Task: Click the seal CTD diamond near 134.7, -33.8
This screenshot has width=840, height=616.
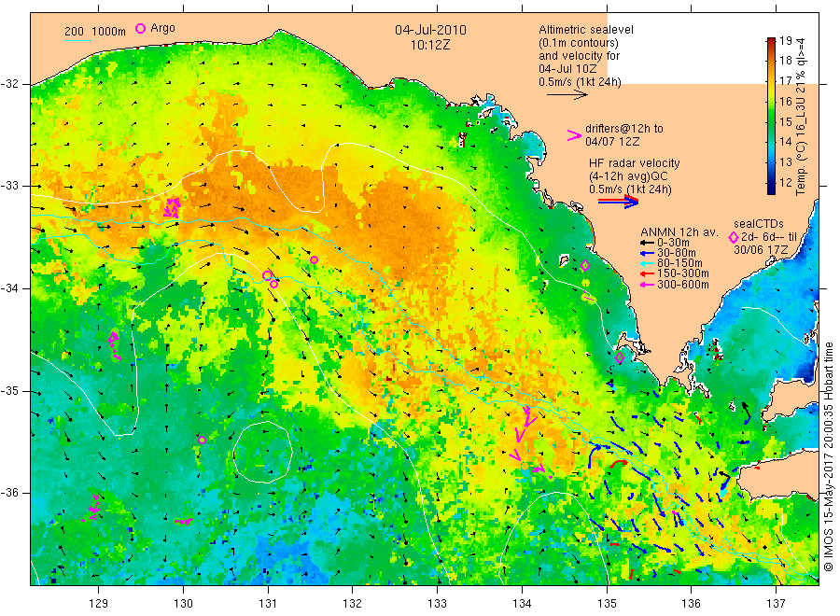Action: coord(585,265)
